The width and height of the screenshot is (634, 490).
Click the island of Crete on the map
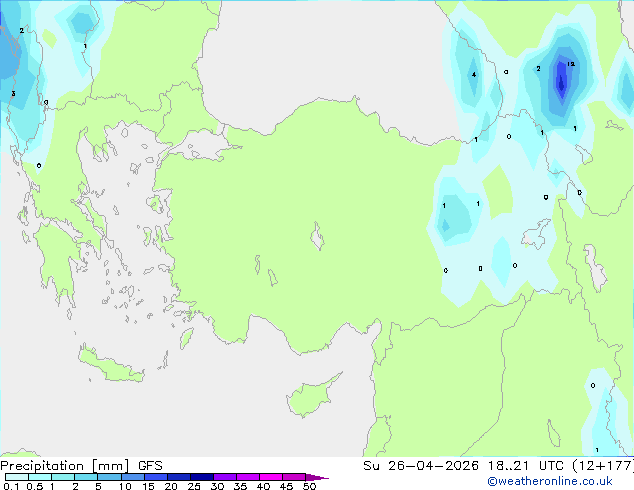click(x=111, y=365)
